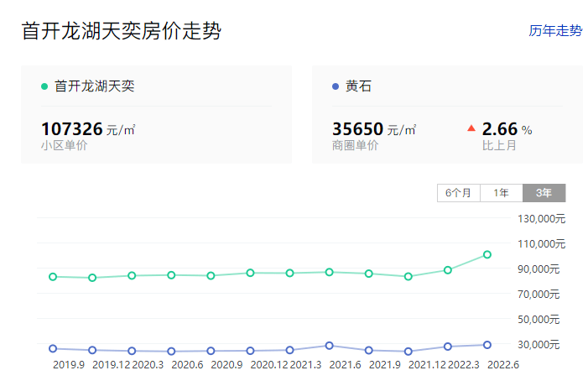Screen dimensions: 588x386
Task: Select green data point at 2019.9
Action: click(x=53, y=277)
